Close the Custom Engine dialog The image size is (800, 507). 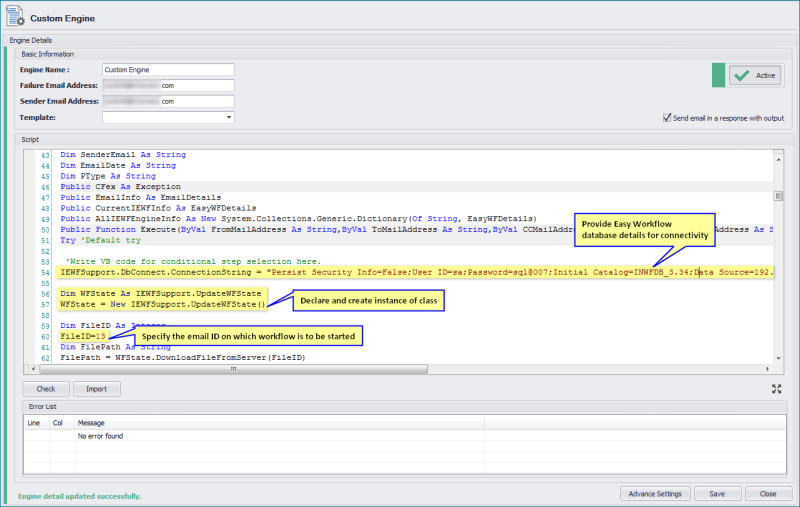point(767,493)
